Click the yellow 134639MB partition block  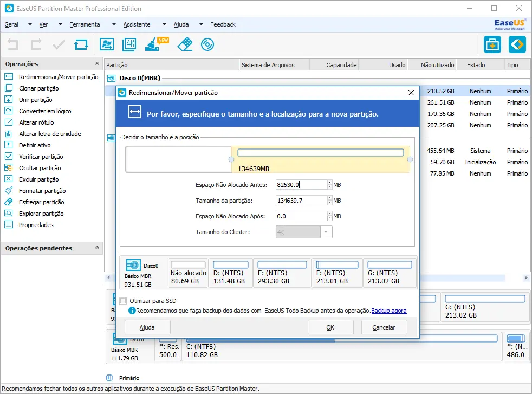[321, 159]
